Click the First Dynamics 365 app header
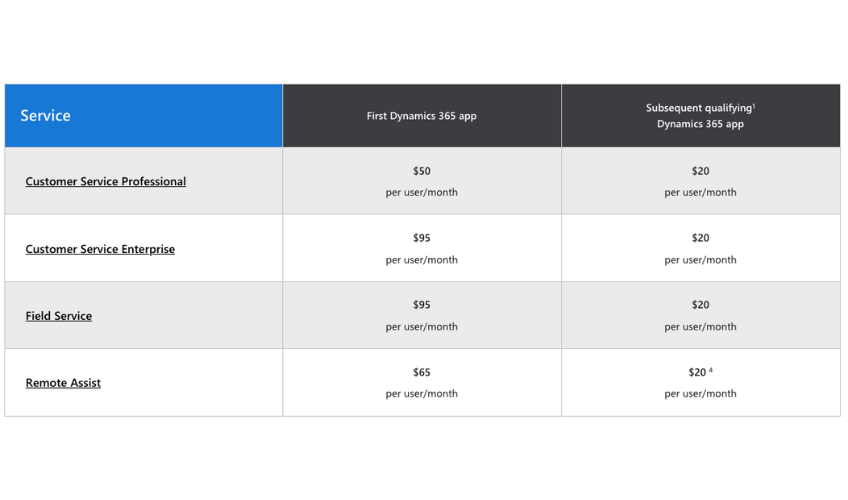Image resolution: width=848 pixels, height=500 pixels. coord(421,116)
